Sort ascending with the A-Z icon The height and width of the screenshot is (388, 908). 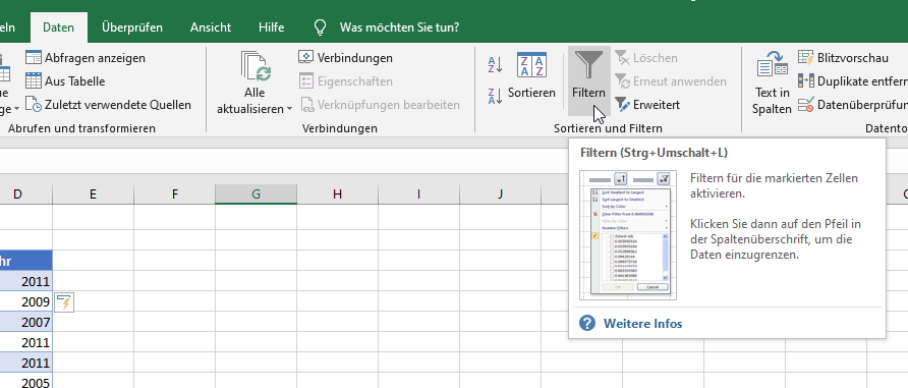pyautogui.click(x=495, y=64)
